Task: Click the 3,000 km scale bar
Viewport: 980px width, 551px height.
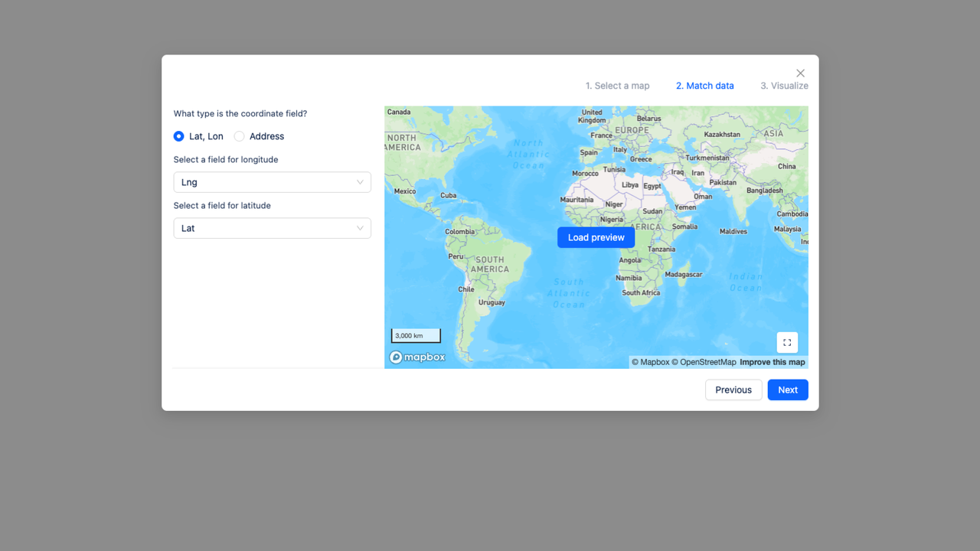Action: click(416, 335)
